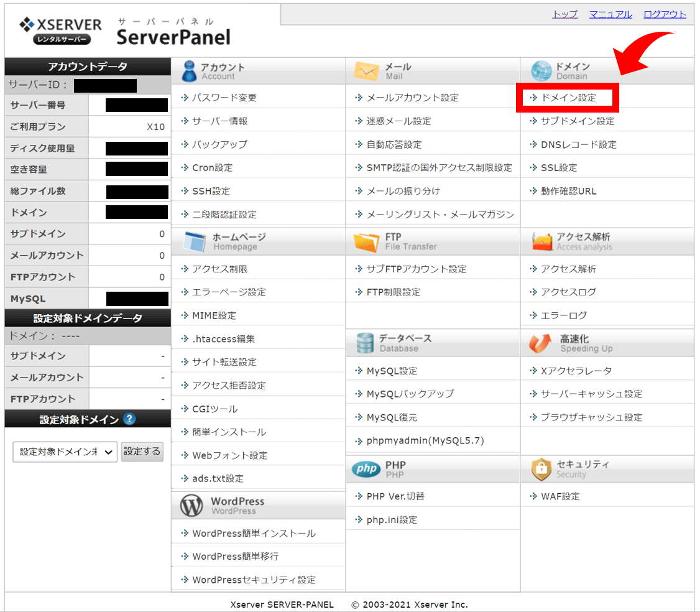Open アクセス拒否設定

(x=229, y=386)
